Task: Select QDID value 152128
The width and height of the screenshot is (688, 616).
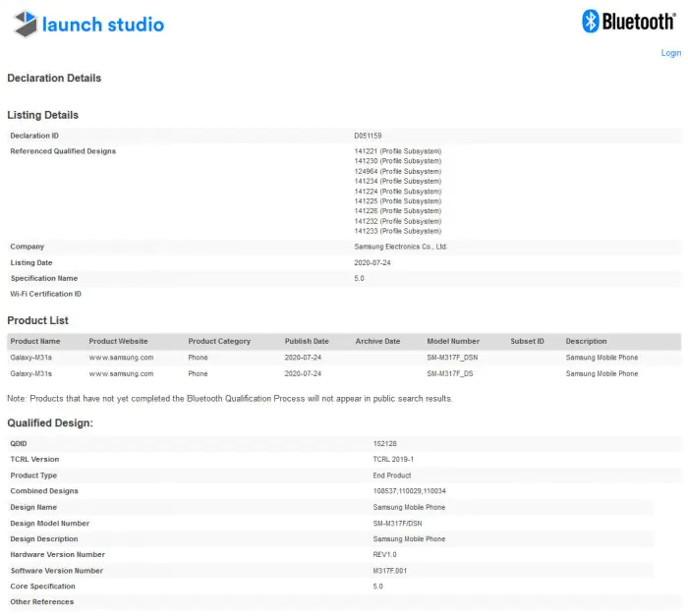Action: tap(384, 443)
